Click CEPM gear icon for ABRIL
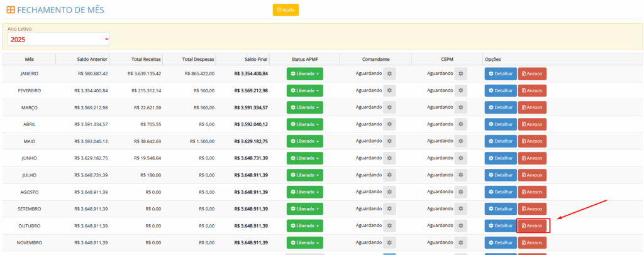This screenshot has height=255, width=644. pyautogui.click(x=460, y=124)
